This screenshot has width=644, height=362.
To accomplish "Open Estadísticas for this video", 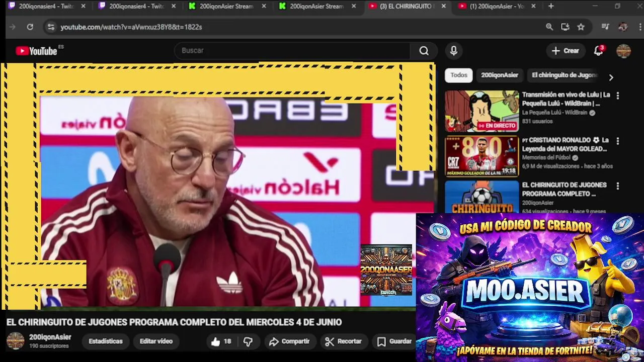I will pyautogui.click(x=105, y=341).
